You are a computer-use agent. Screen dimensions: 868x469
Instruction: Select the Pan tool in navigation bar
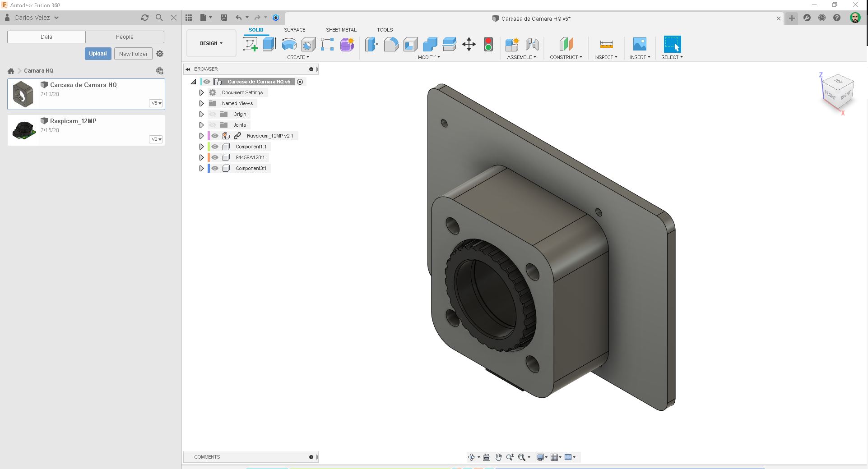coord(498,457)
